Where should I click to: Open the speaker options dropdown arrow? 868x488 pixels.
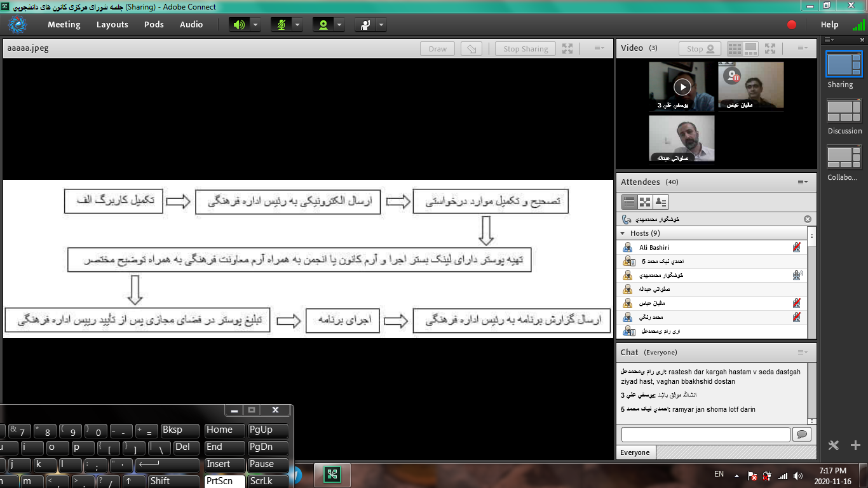coord(255,25)
